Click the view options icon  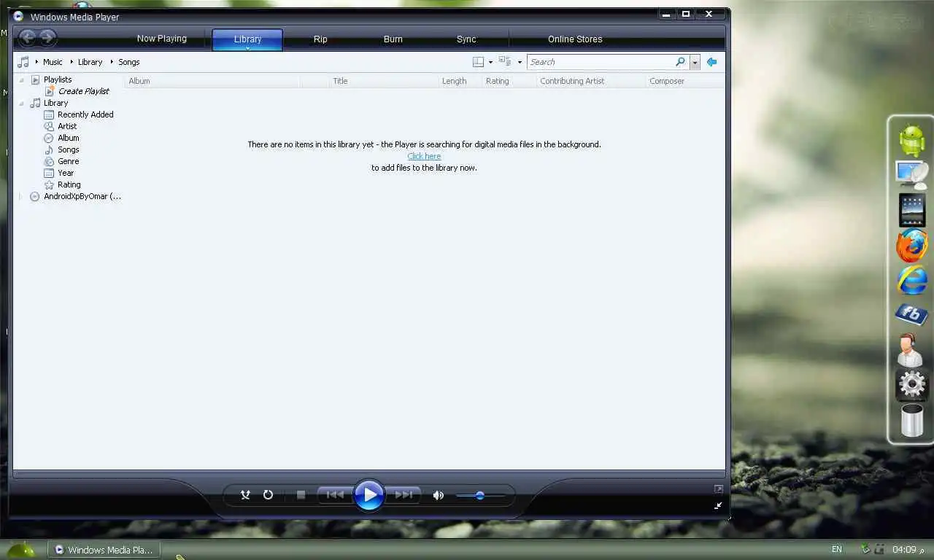[505, 62]
